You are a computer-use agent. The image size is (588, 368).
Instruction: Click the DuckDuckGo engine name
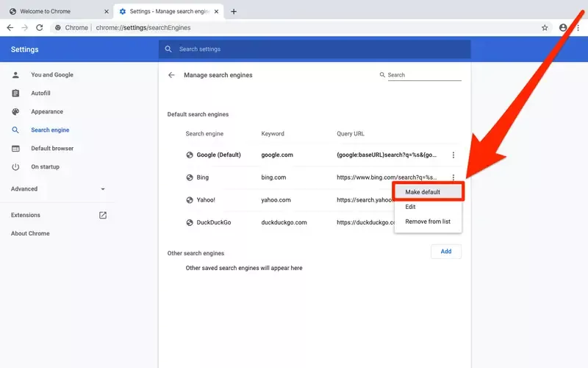214,222
